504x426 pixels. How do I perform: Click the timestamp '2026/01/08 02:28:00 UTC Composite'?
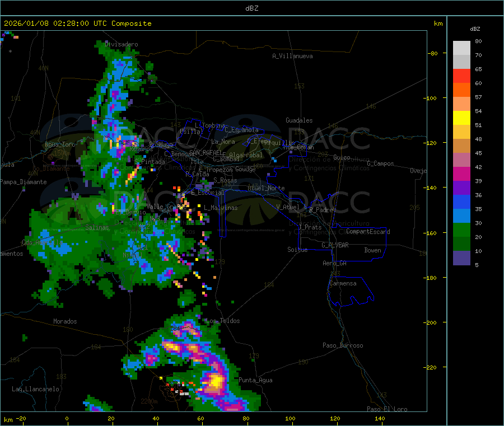[77, 24]
